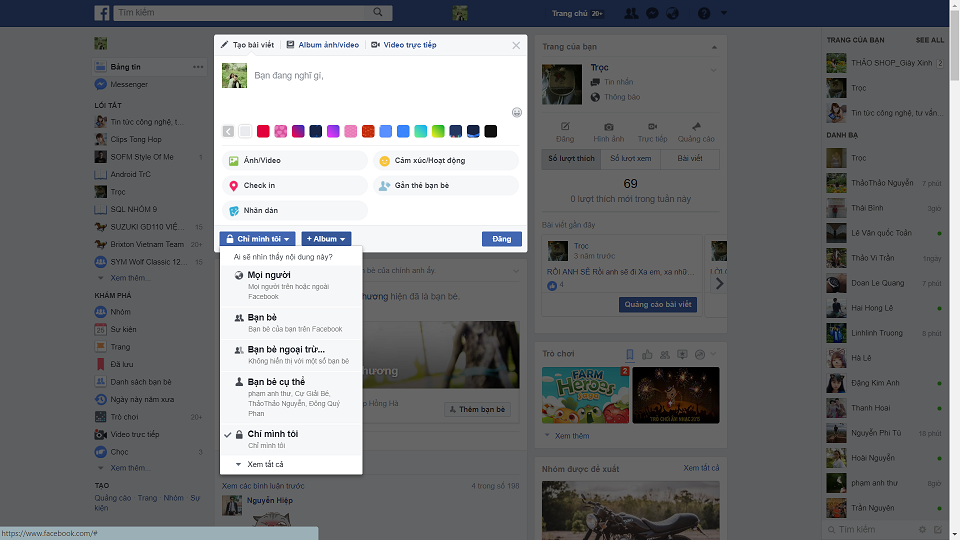Click the Facebook logo icon

(102, 12)
